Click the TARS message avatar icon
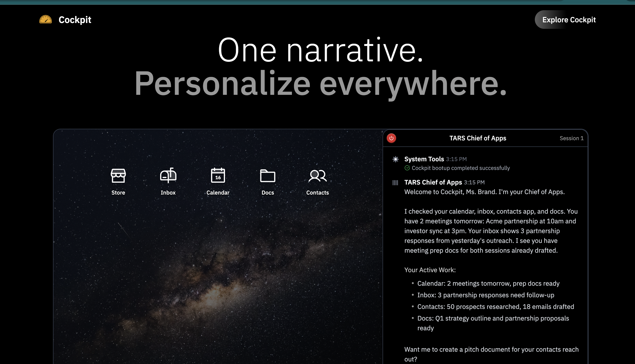 click(395, 183)
